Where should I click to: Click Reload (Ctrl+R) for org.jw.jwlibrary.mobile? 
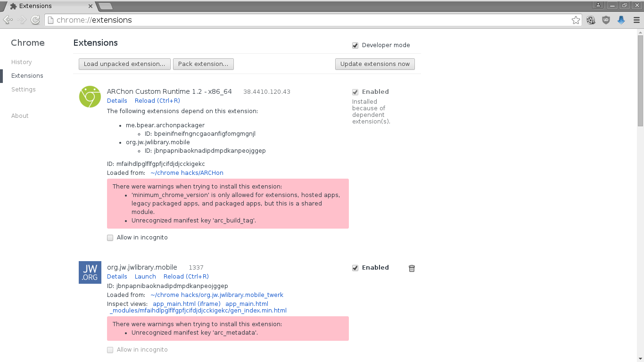coord(186,276)
